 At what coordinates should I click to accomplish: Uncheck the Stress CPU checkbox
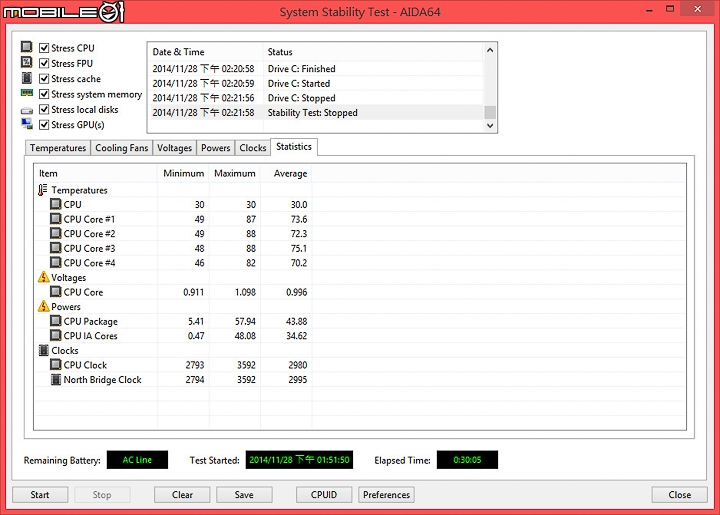(44, 48)
